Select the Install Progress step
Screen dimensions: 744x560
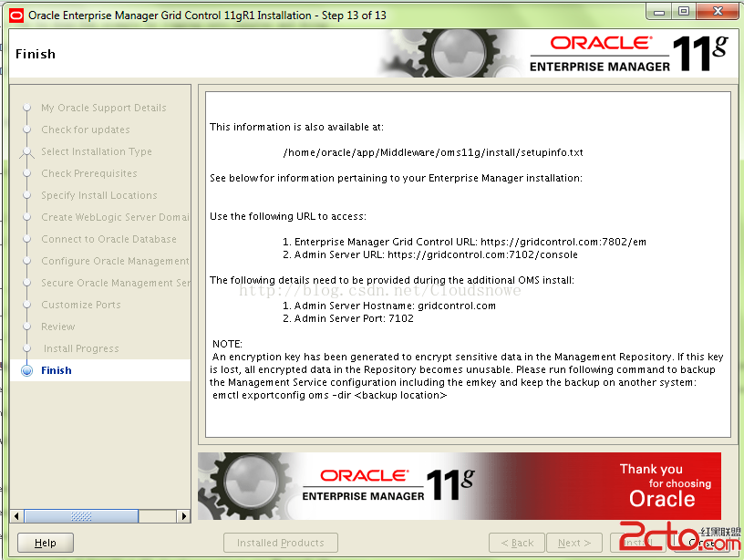pos(81,348)
